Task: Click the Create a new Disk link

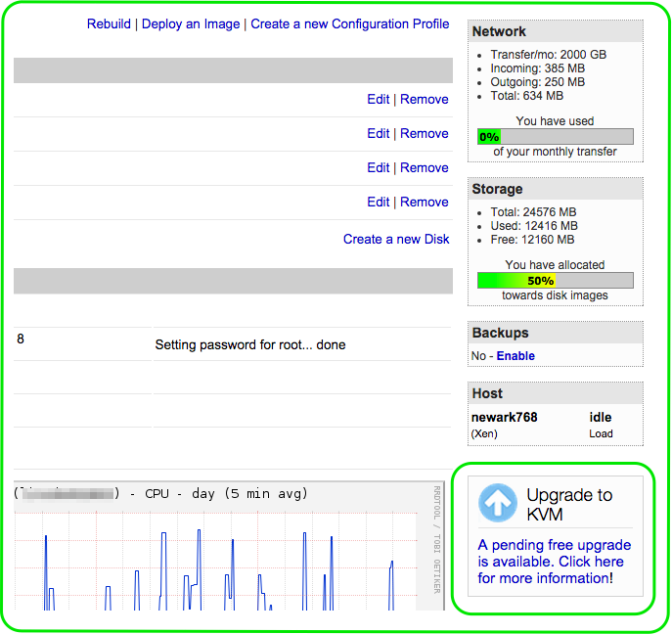Action: click(x=396, y=239)
